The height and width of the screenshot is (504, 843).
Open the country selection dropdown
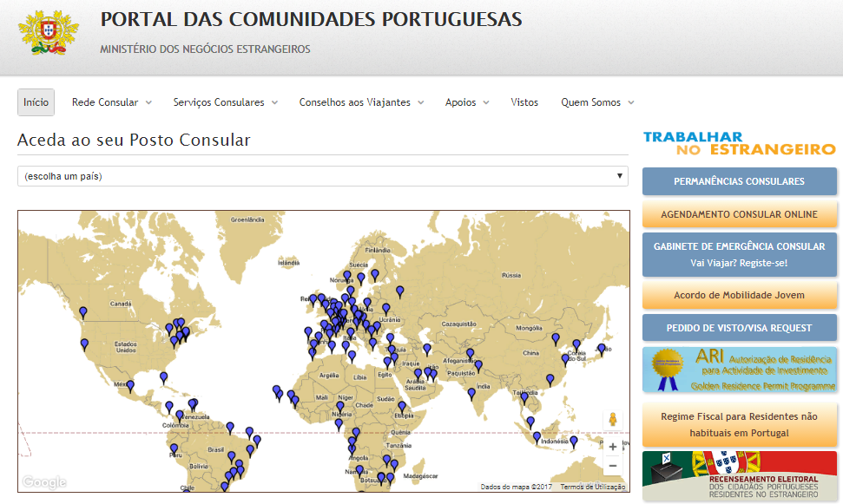click(x=322, y=176)
